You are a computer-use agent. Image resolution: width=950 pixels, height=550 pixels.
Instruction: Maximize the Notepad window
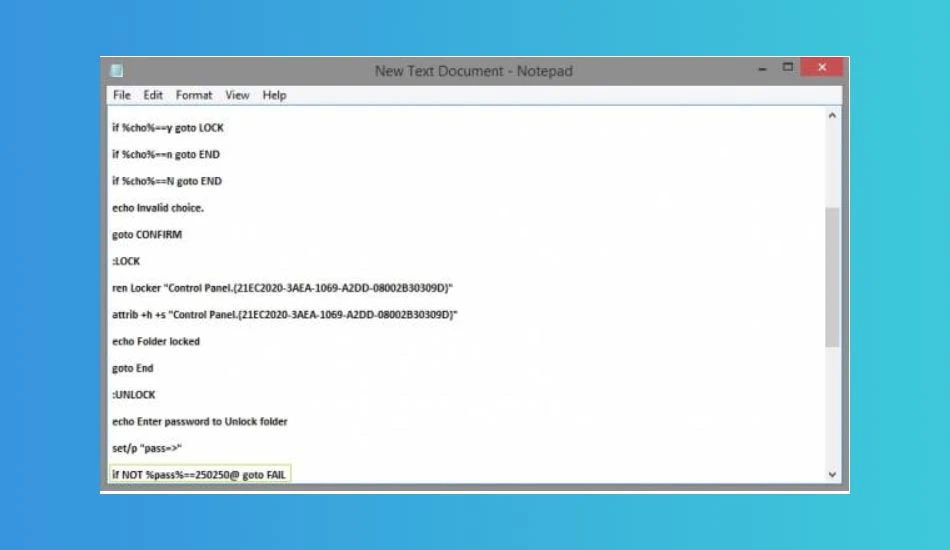click(788, 67)
